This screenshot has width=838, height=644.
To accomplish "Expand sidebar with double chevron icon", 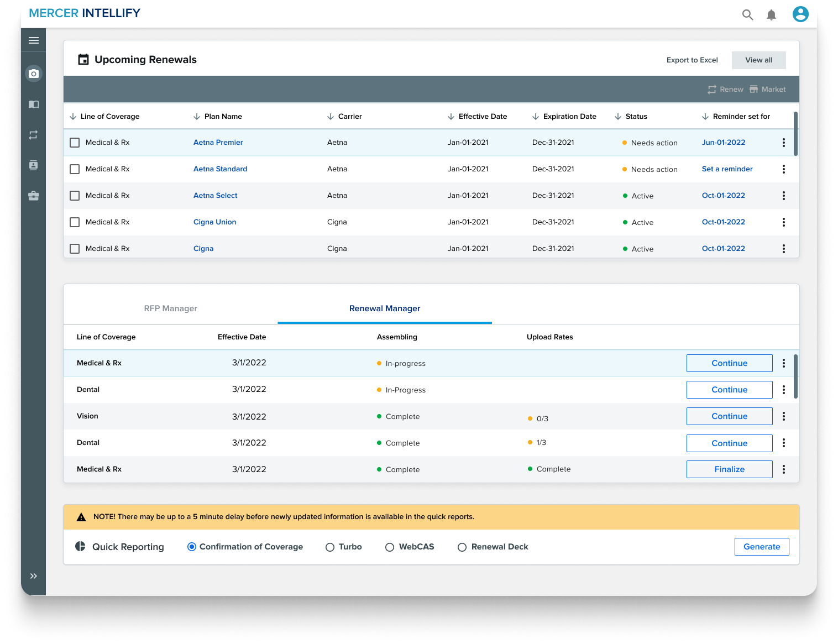I will click(x=34, y=576).
